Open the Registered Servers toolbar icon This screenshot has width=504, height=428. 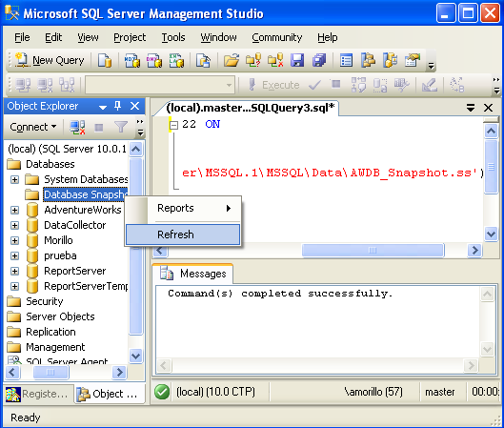[x=346, y=60]
